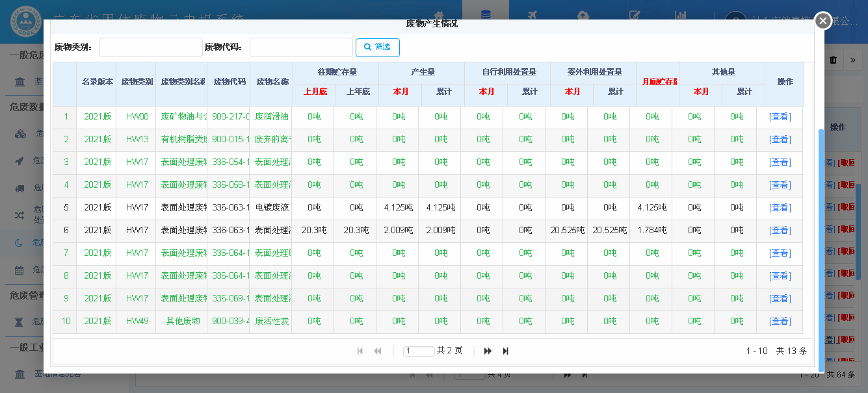Click the 336-069-1 waste code cell
Screen dimensions: 868x393
pyautogui.click(x=230, y=299)
